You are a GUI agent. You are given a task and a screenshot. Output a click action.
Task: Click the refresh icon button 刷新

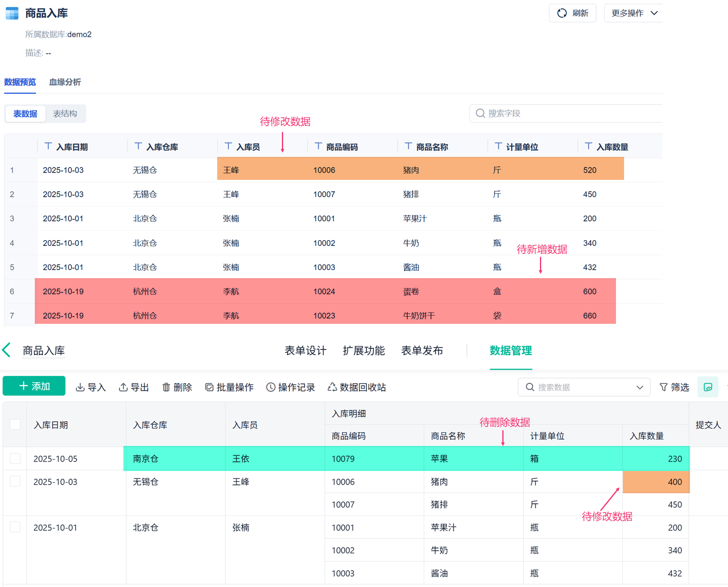572,13
